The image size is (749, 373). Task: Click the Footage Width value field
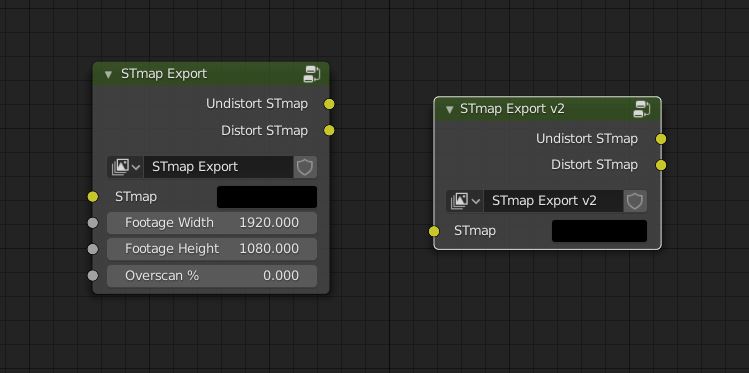pos(212,223)
